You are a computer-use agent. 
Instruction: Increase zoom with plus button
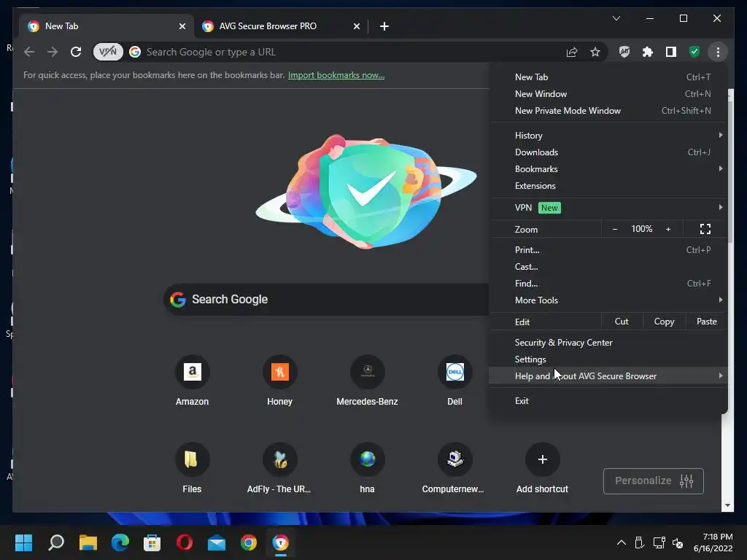pos(668,229)
